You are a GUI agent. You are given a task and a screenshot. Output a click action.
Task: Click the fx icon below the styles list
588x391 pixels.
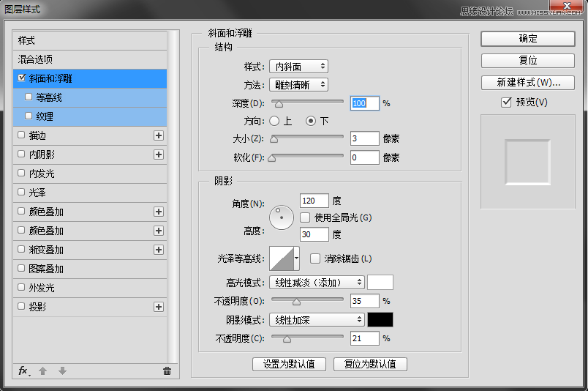click(x=23, y=371)
